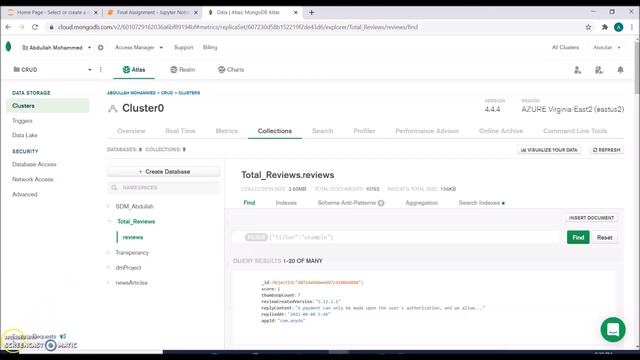Open the Schema Anti-Patterns tab
Viewport: 640px width, 360px height.
(347, 203)
